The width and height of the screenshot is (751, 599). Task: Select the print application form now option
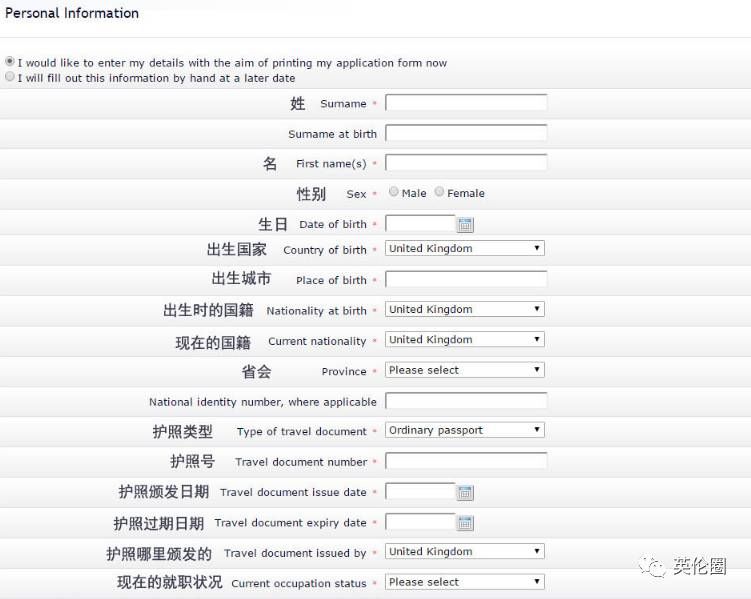[10, 62]
